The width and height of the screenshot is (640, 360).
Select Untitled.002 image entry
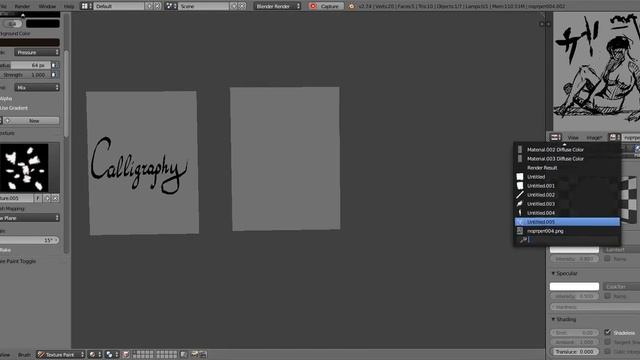click(x=567, y=195)
